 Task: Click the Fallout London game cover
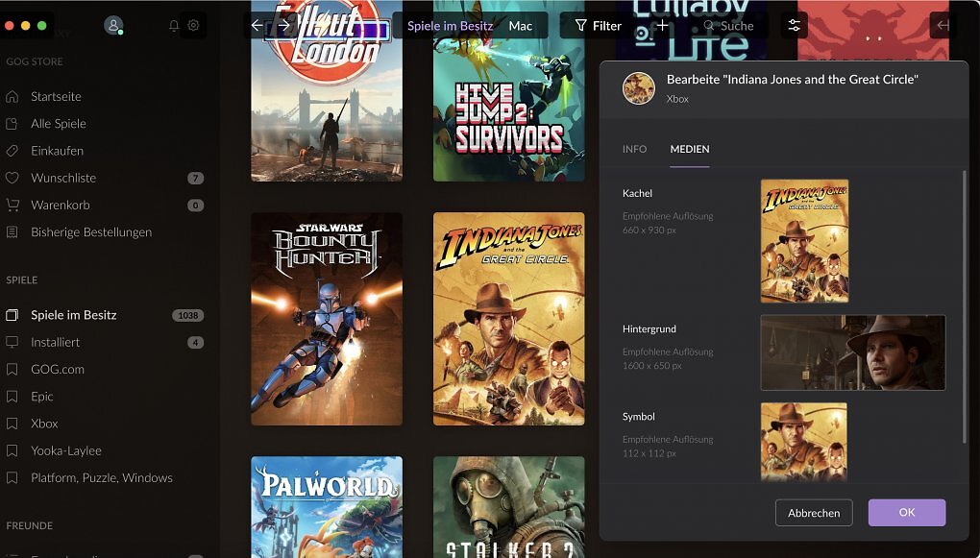327,90
